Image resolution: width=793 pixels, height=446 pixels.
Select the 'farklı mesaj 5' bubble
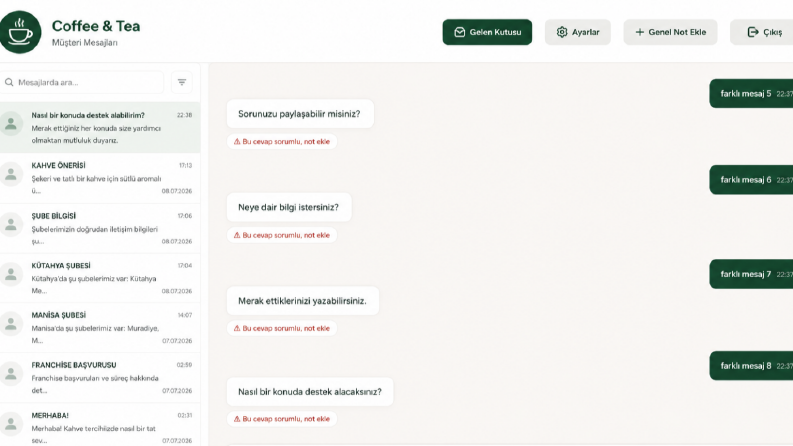coord(752,94)
